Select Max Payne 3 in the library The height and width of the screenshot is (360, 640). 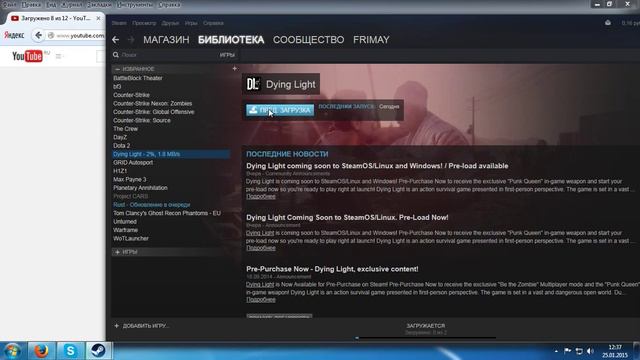129,179
